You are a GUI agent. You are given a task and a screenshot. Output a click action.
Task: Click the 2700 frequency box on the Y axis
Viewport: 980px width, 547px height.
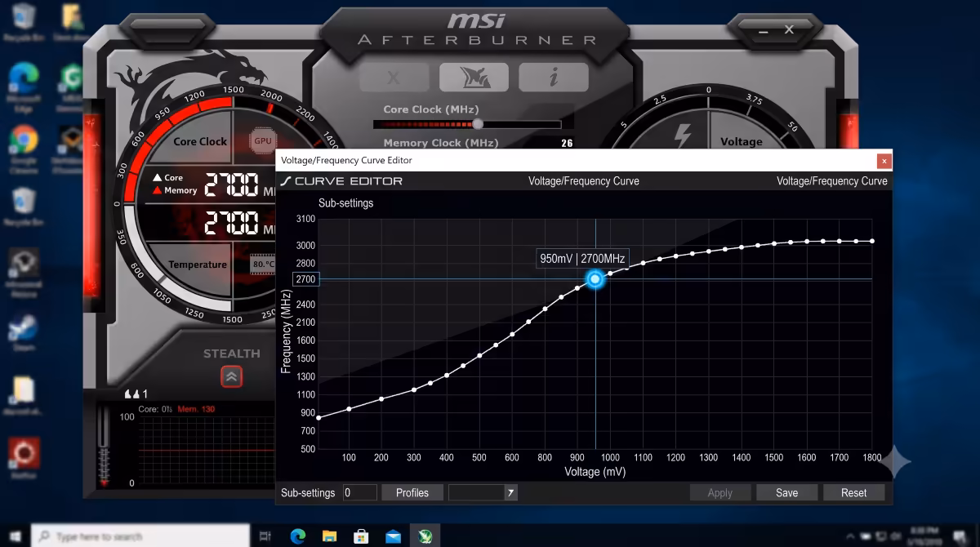point(305,279)
